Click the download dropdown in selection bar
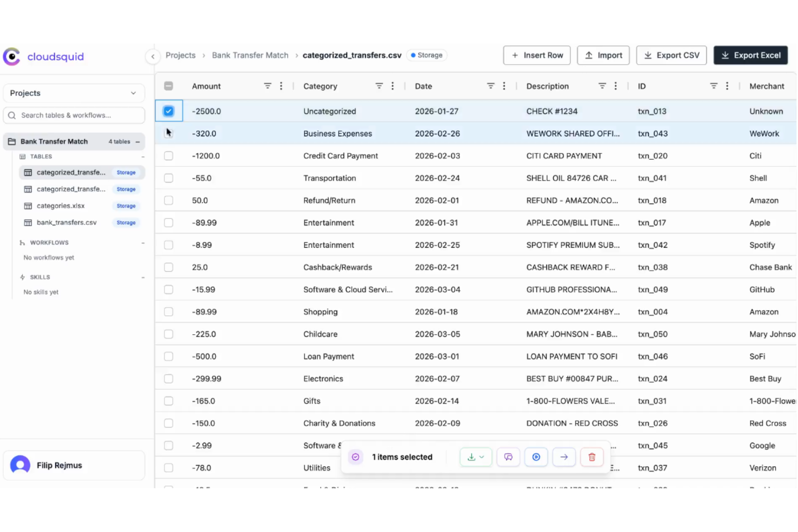This screenshot has height=532, width=798. point(476,457)
